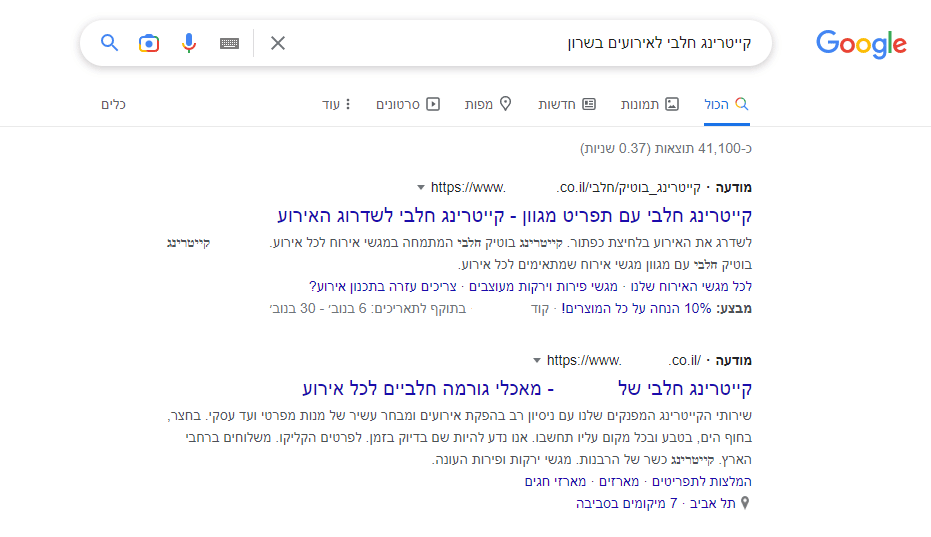Click the search magnifier icon

tap(109, 43)
